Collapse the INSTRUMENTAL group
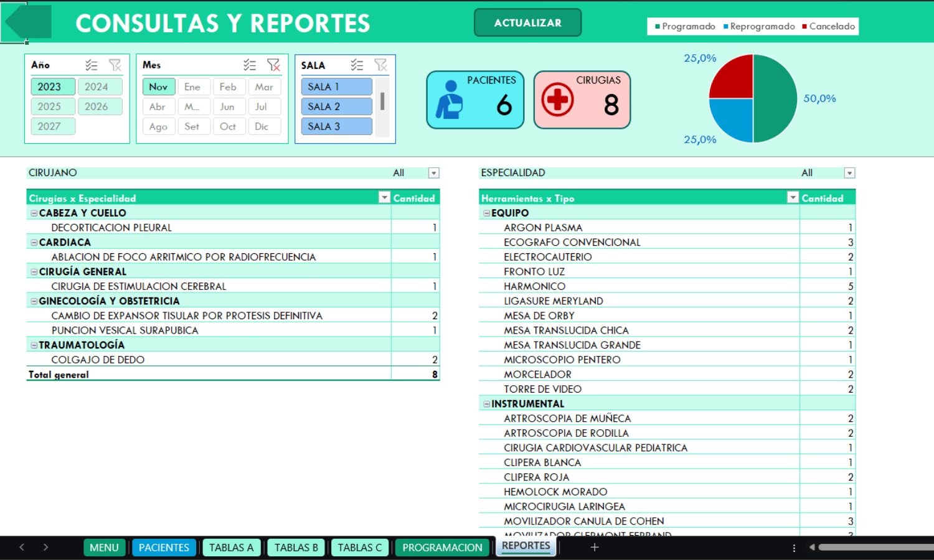 (487, 404)
